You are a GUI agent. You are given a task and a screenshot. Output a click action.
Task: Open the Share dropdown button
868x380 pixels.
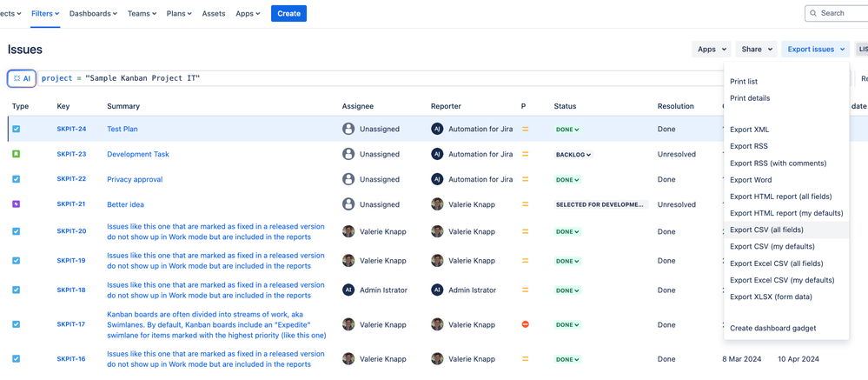pyautogui.click(x=756, y=50)
